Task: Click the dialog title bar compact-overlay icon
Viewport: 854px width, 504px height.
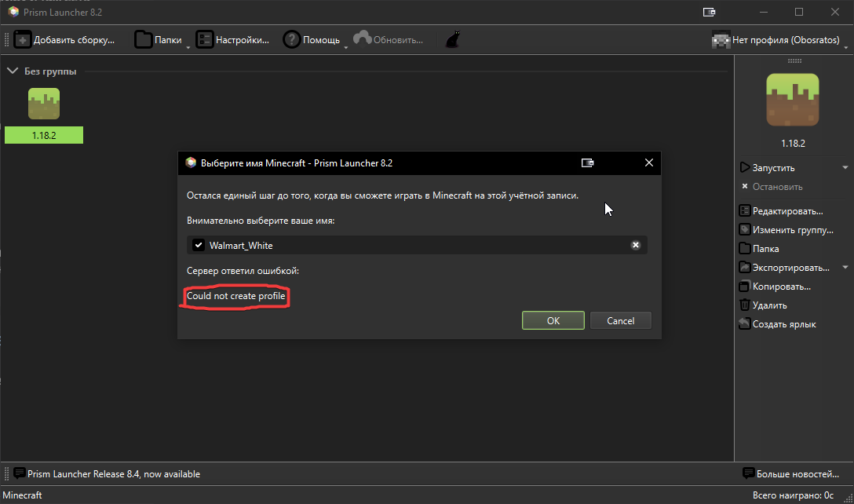Action: [x=587, y=163]
